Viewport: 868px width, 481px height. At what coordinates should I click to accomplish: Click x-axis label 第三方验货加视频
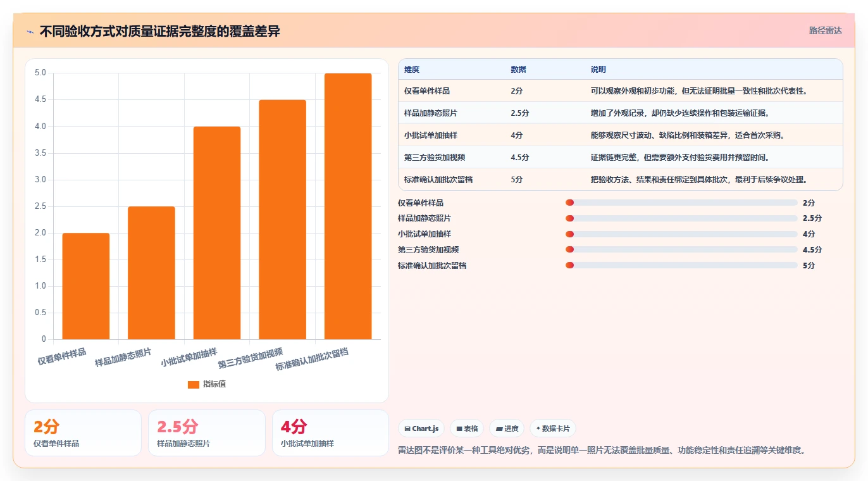251,359
